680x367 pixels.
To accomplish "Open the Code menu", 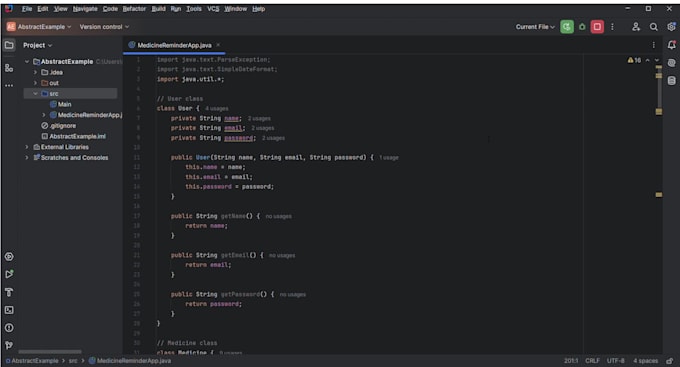I will [x=110, y=9].
